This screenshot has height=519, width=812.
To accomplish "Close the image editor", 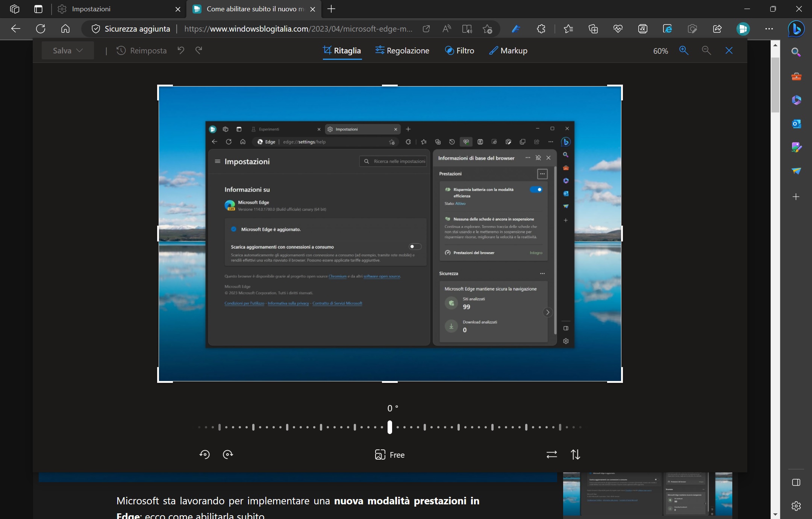I will (x=729, y=50).
